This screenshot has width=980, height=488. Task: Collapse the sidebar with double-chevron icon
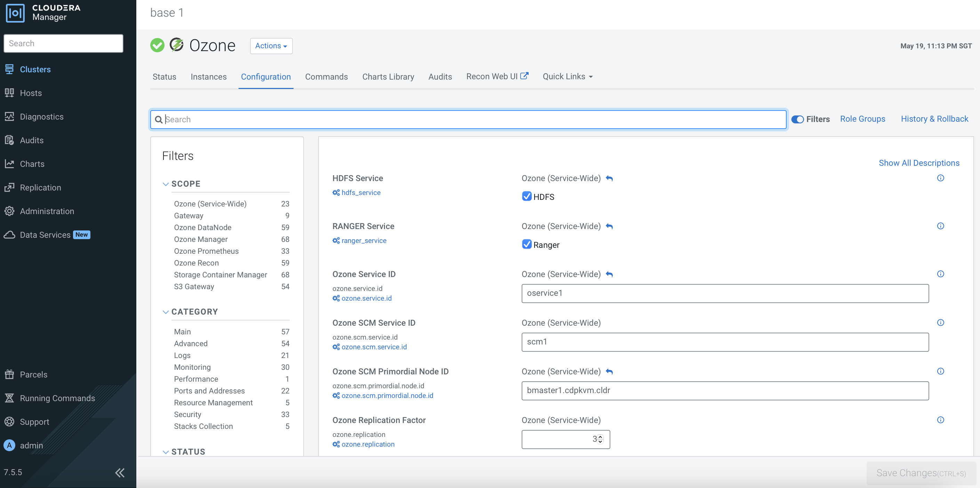pos(120,473)
